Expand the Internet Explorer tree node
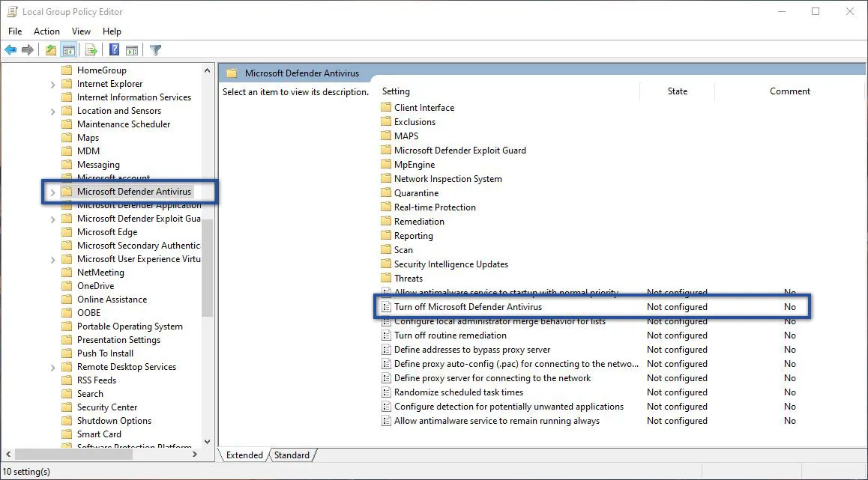The height and width of the screenshot is (480, 868). point(52,83)
